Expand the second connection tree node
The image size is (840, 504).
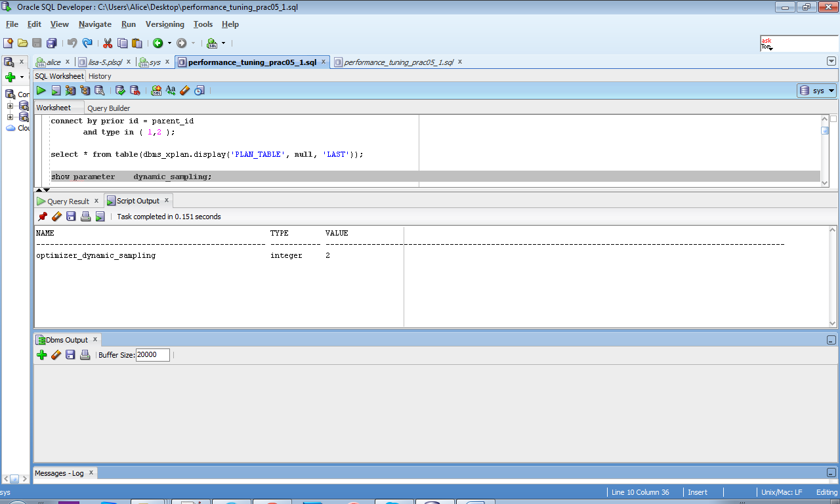(10, 117)
